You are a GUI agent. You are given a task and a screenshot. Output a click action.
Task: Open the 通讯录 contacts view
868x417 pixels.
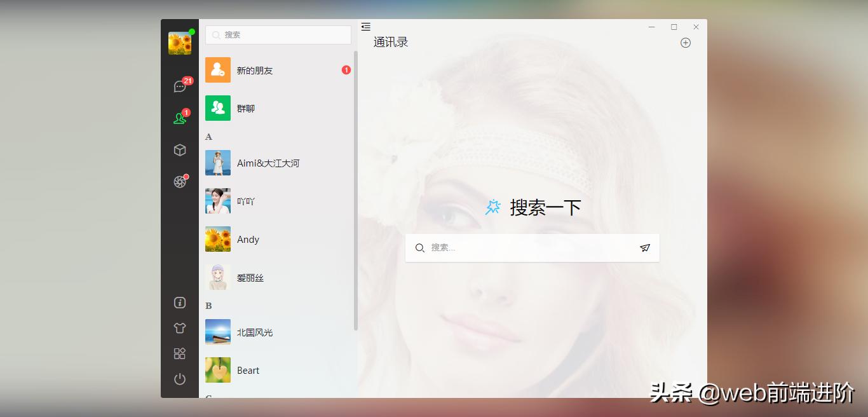point(391,41)
